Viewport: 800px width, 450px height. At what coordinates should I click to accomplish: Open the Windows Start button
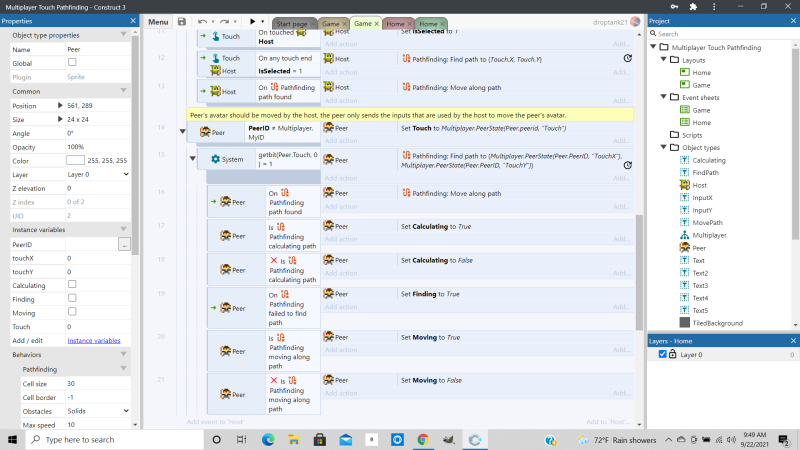coord(12,439)
